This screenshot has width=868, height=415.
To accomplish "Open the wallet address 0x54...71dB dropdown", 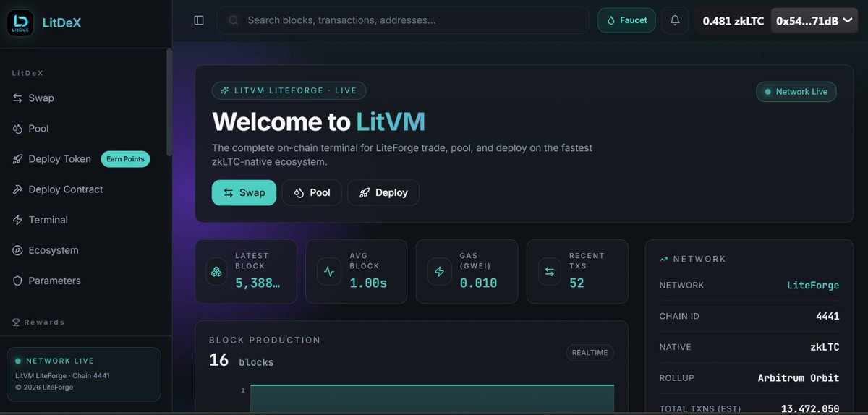I will (x=816, y=21).
